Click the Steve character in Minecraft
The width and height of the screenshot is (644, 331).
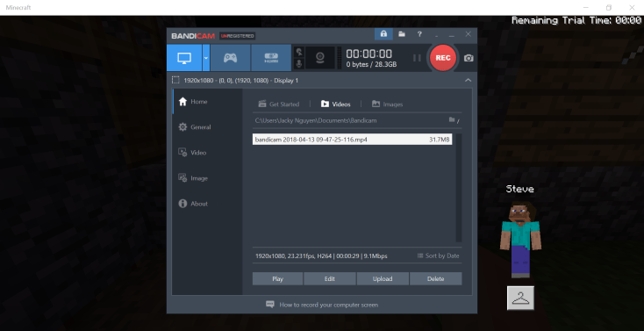point(520,240)
